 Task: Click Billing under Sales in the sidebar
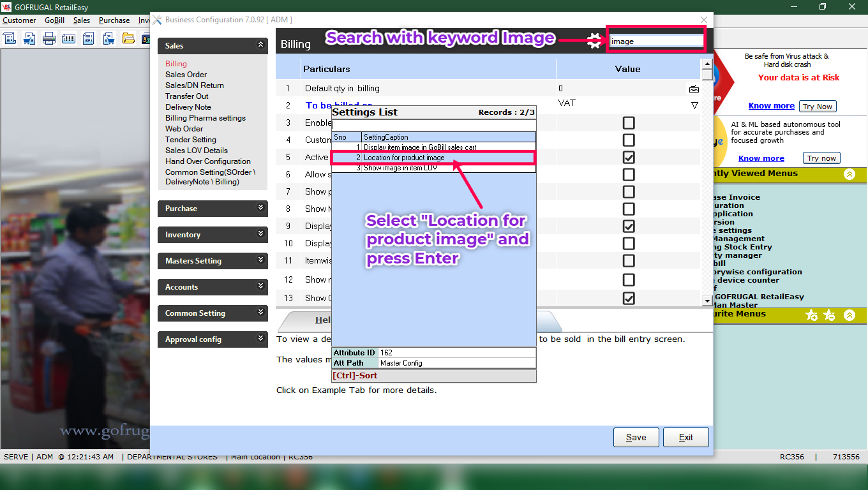176,64
